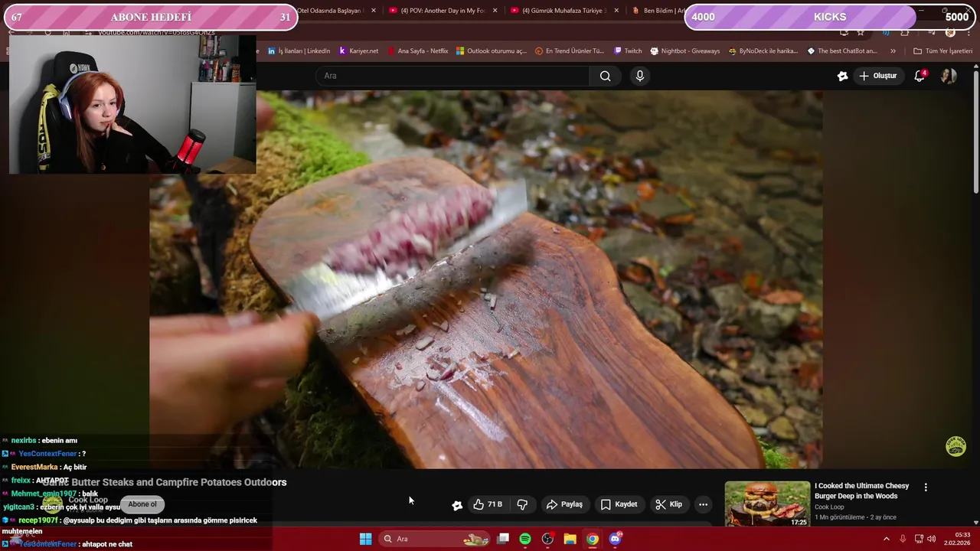Create a clip with Klip button
980x551 pixels.
point(668,504)
